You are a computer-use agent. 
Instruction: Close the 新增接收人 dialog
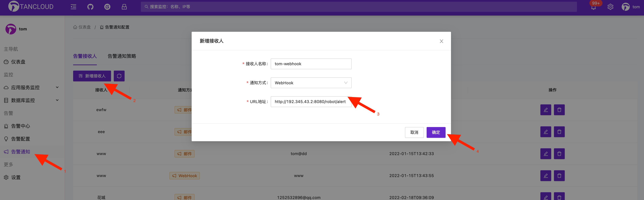[441, 41]
